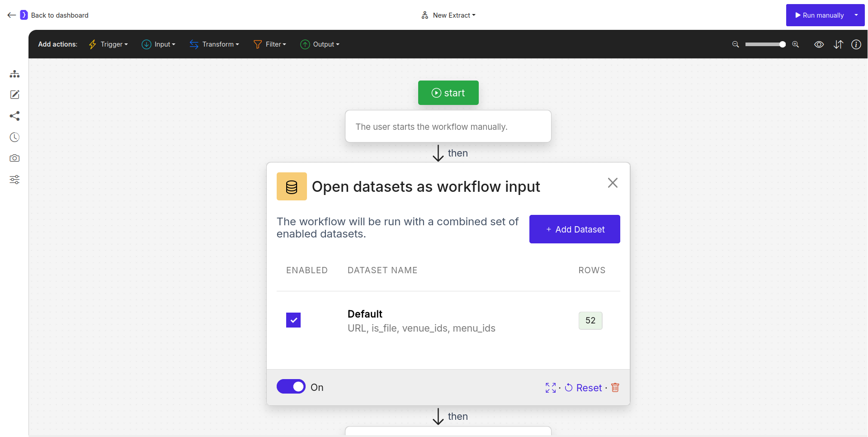Turn off the On toggle for this step
The width and height of the screenshot is (868, 437).
tap(291, 386)
